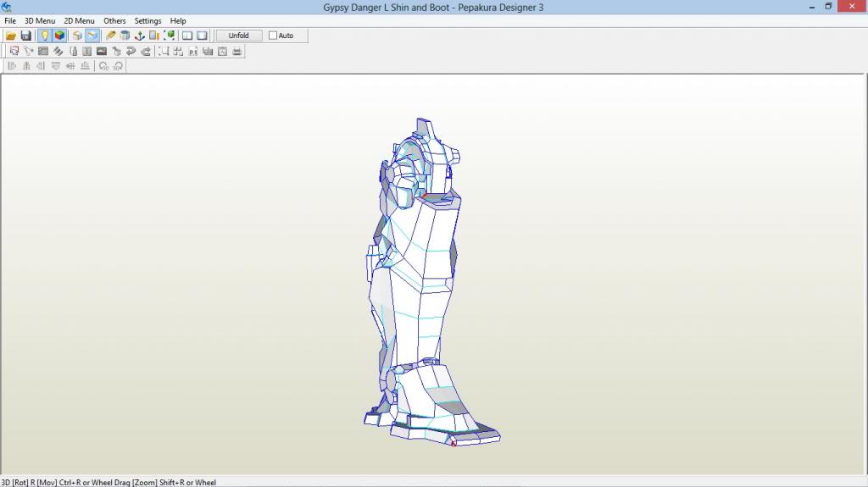Click the printer icon in second toolbar
This screenshot has height=487, width=868.
click(237, 52)
